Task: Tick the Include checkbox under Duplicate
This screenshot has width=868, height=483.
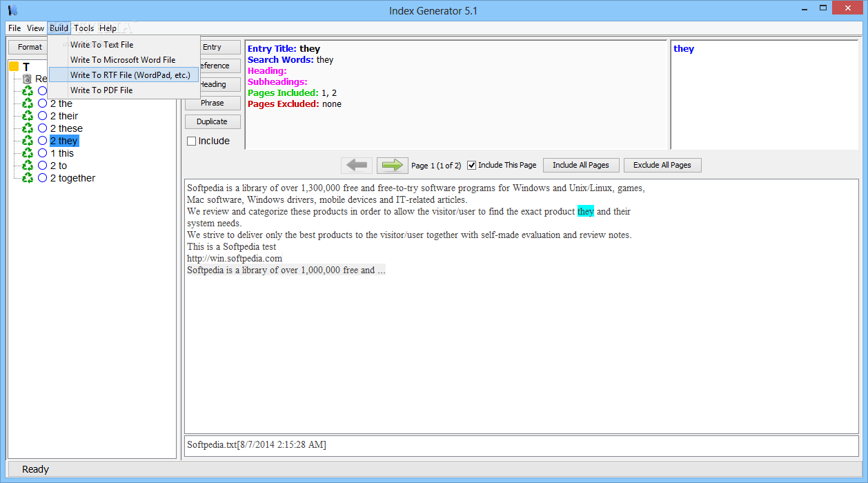Action: tap(192, 141)
